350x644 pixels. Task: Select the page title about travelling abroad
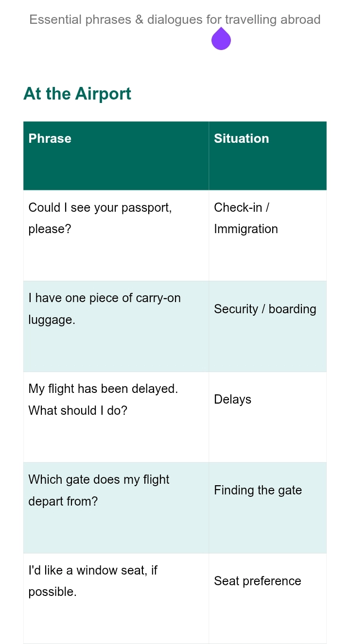[x=175, y=19]
